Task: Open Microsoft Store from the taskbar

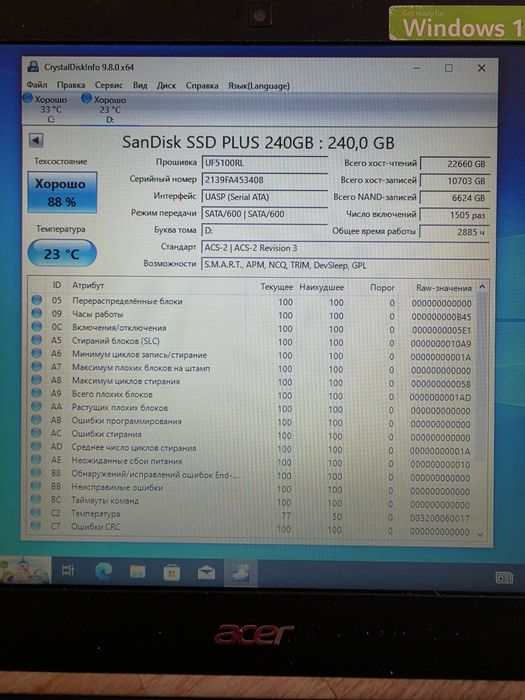Action: pyautogui.click(x=171, y=572)
